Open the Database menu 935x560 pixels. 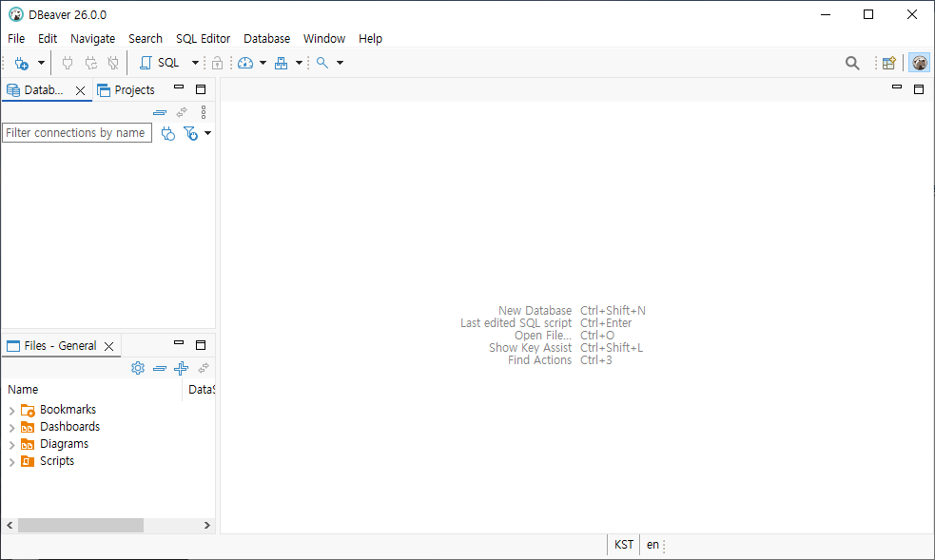(266, 39)
